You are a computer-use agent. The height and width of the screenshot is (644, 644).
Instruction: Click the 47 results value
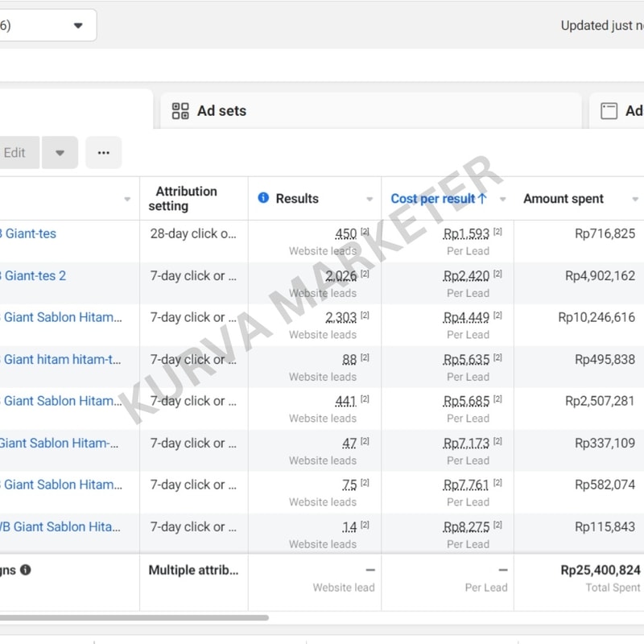pyautogui.click(x=349, y=444)
